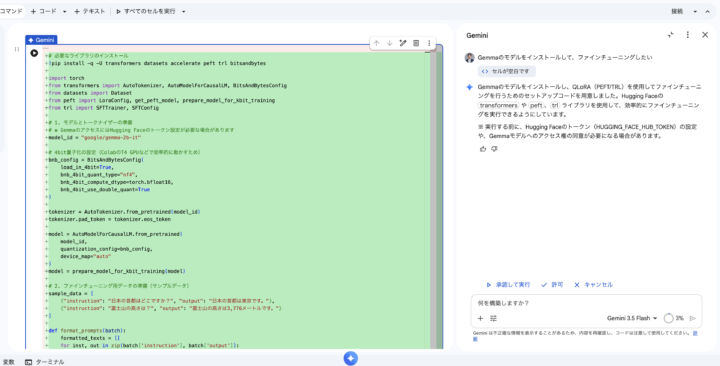
Task: Move the cell down with the arrow icon
Action: point(389,43)
